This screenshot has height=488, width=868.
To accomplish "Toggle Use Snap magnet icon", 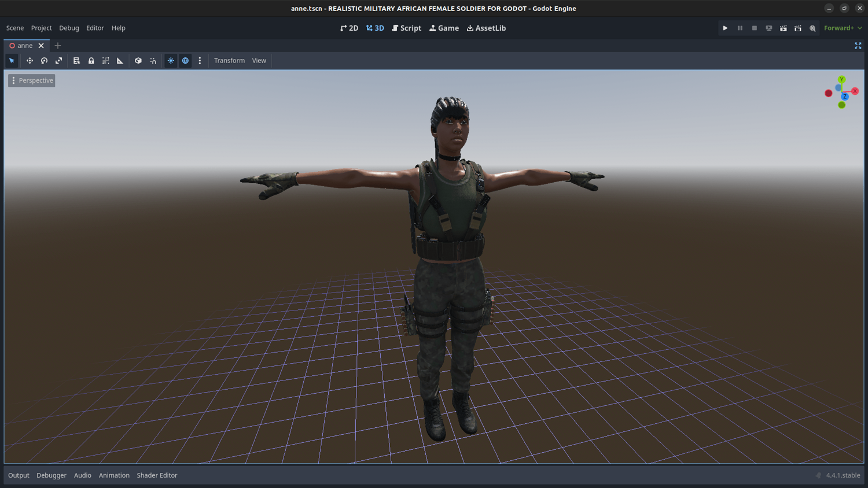I will click(x=153, y=61).
